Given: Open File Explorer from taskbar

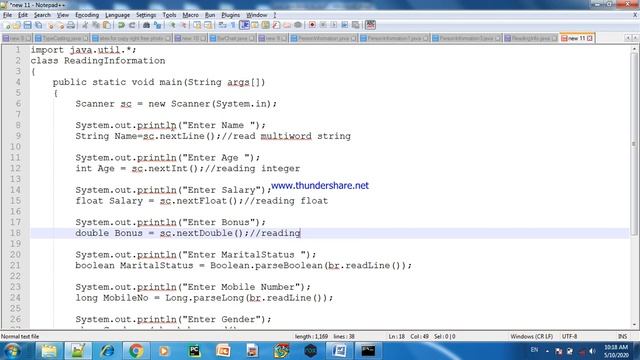Looking at the screenshot, I should pyautogui.click(x=49, y=351).
